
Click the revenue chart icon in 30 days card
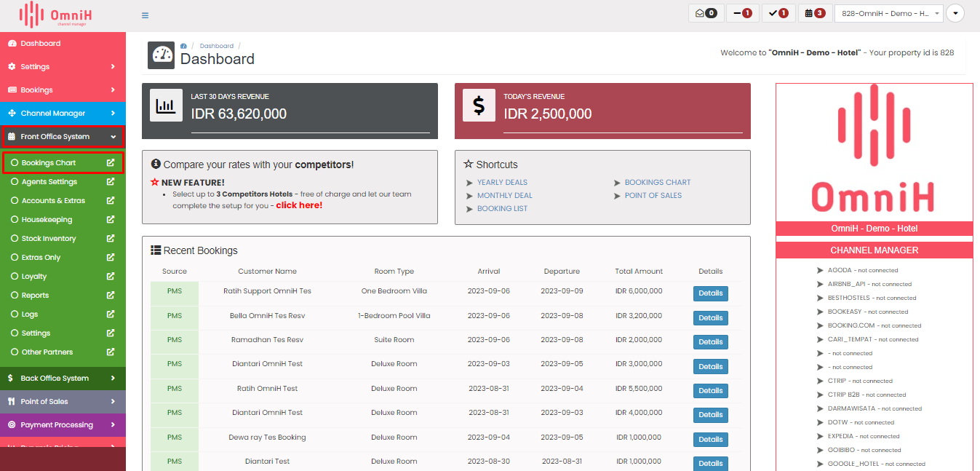[x=166, y=106]
